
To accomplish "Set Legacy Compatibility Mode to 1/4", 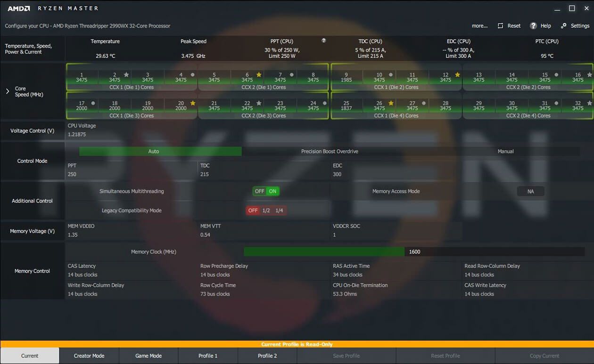I will click(280, 210).
